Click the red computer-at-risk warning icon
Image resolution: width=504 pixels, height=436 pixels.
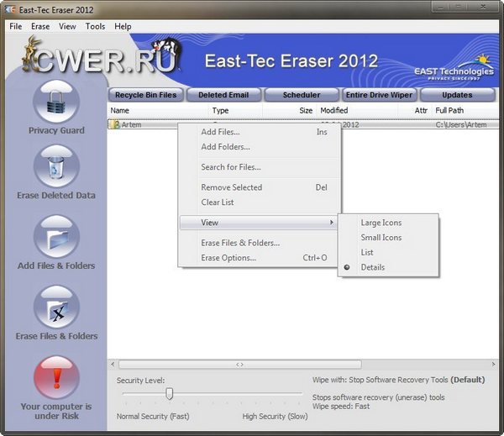56,377
